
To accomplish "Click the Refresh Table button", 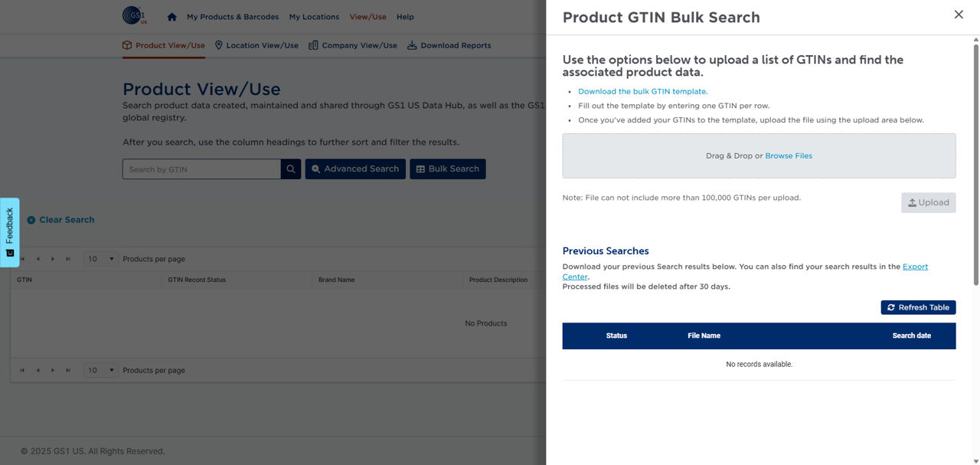I will pyautogui.click(x=918, y=307).
